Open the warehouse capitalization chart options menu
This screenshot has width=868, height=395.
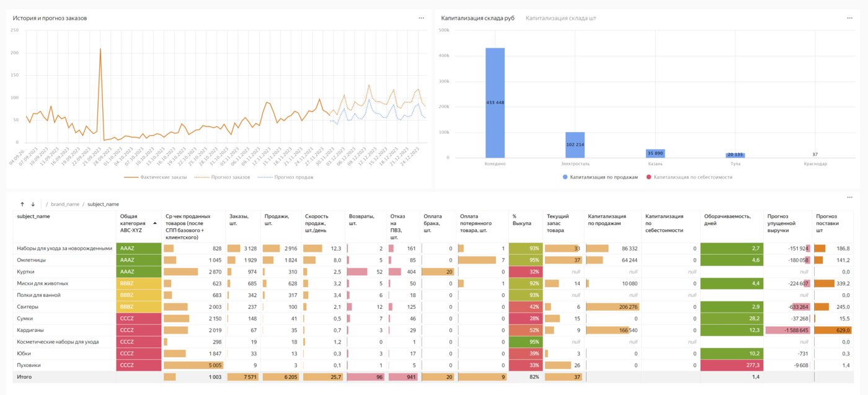tap(849, 18)
